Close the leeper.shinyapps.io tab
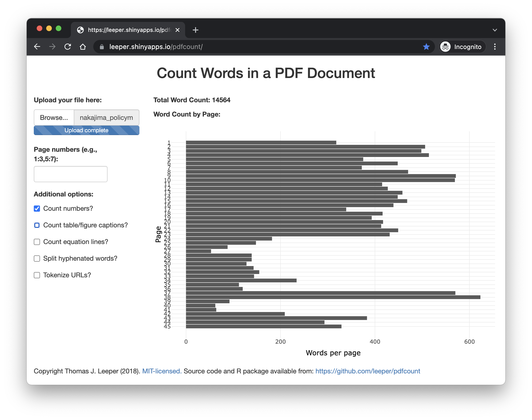This screenshot has height=420, width=532. click(177, 30)
